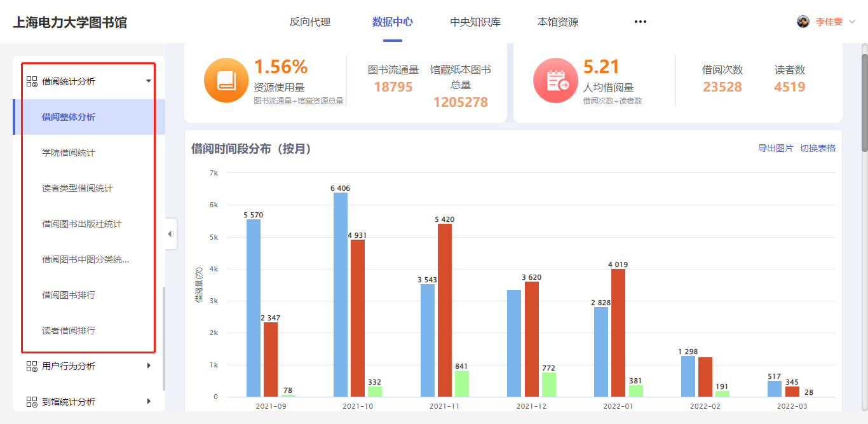Click the blue bar valued 1 298
Viewport: 868px width, 424px height.
coord(688,376)
